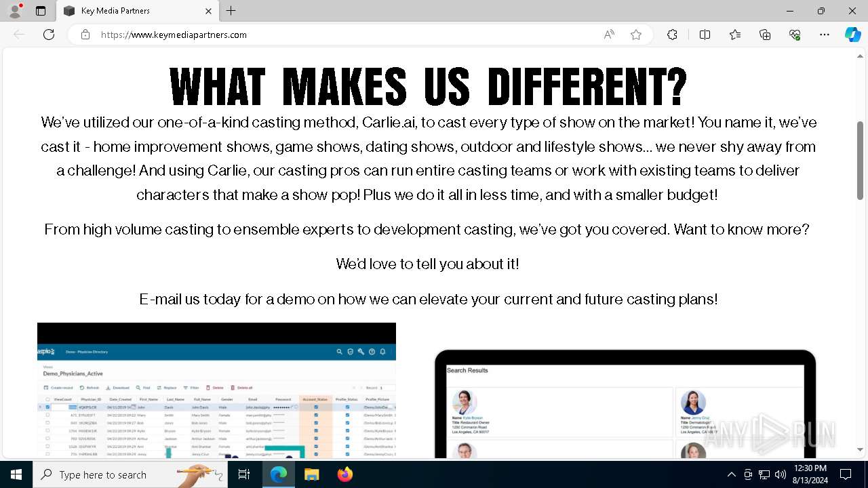Open the Physician Directory screenshot image

pyautogui.click(x=216, y=390)
